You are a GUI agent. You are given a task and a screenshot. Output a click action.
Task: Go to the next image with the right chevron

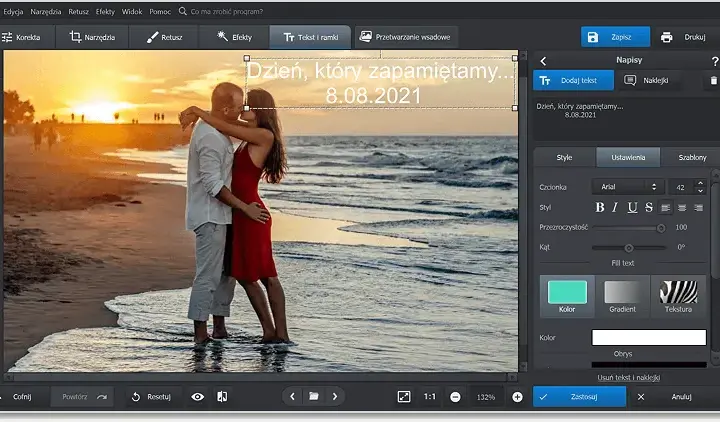[x=335, y=396]
